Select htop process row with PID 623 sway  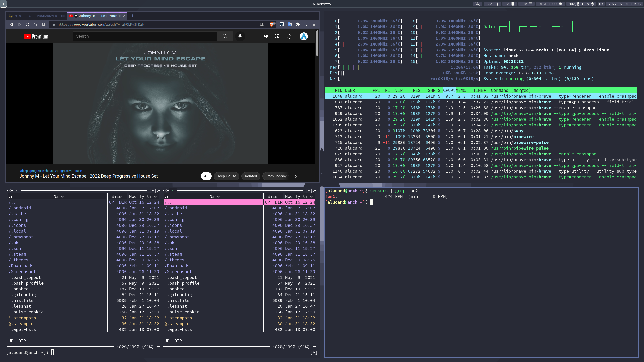pos(480,131)
